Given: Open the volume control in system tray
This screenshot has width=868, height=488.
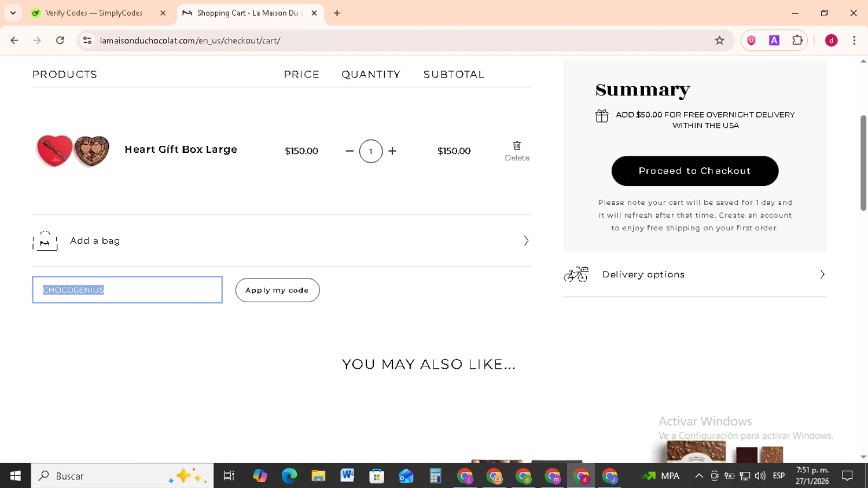Looking at the screenshot, I should coord(760,476).
